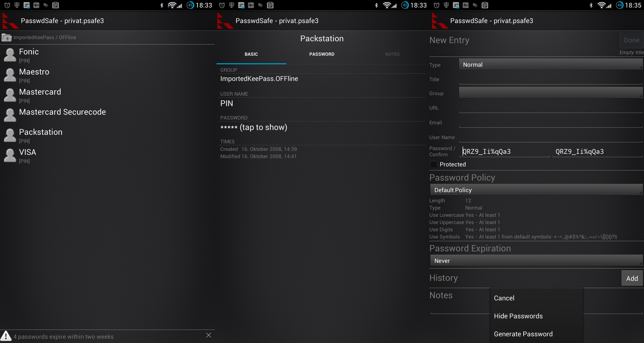The height and width of the screenshot is (343, 644).
Task: Dismiss the passwords expire warning
Action: 208,335
